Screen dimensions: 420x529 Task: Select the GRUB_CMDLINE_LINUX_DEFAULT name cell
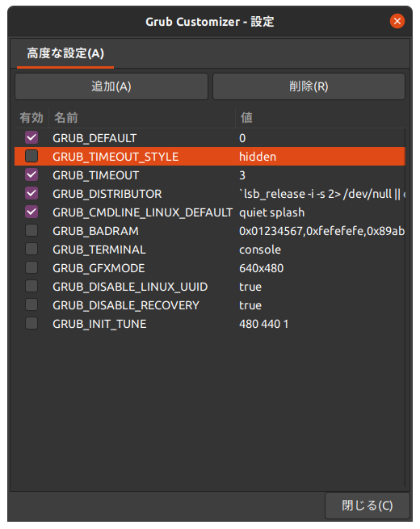point(142,212)
